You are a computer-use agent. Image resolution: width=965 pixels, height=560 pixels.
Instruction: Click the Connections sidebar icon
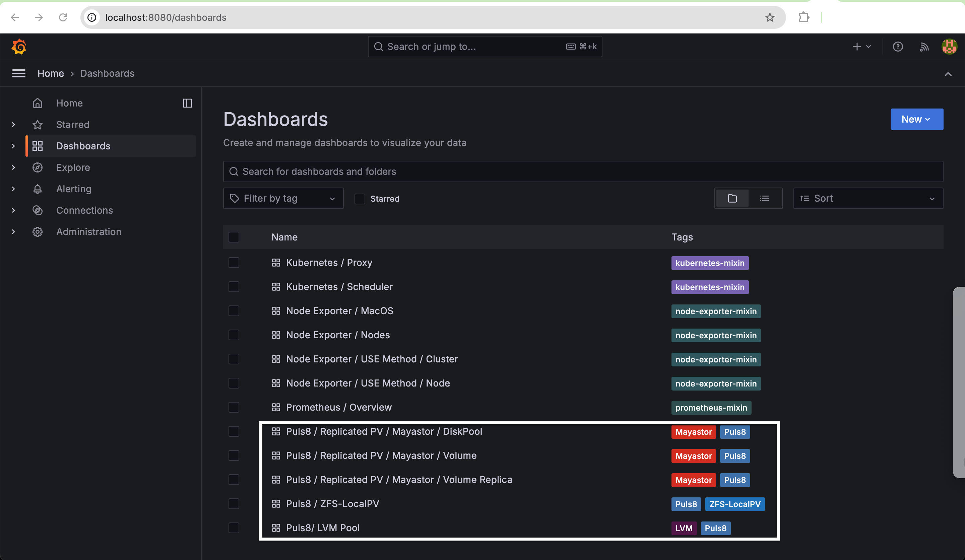coord(38,211)
